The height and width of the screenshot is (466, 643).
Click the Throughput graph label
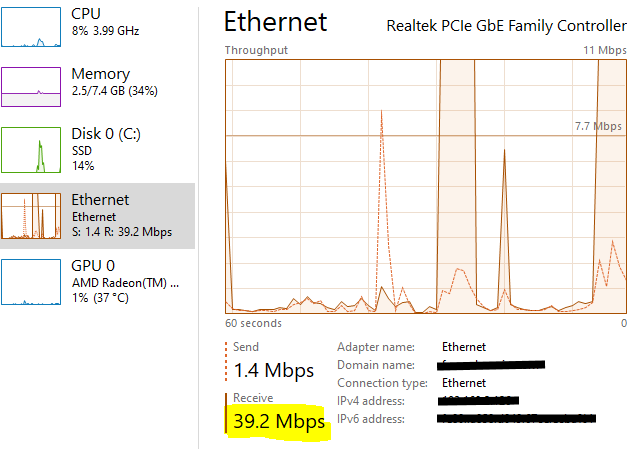[x=256, y=50]
